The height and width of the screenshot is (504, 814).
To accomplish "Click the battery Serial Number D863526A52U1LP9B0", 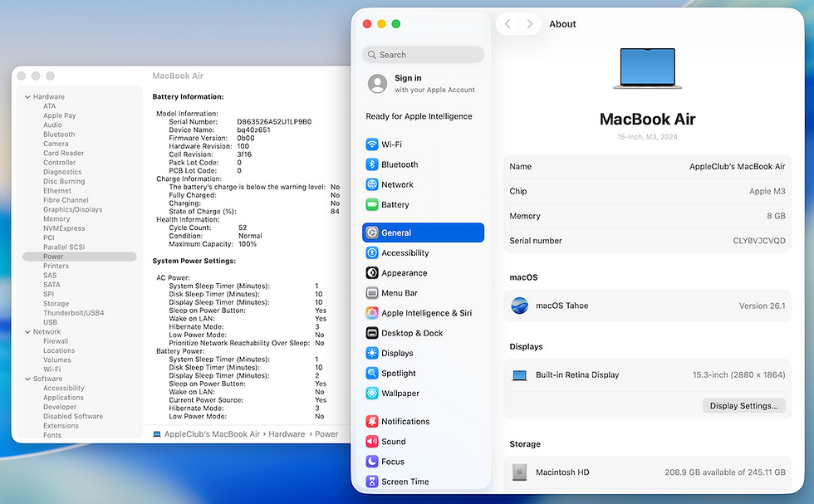I will coord(274,122).
